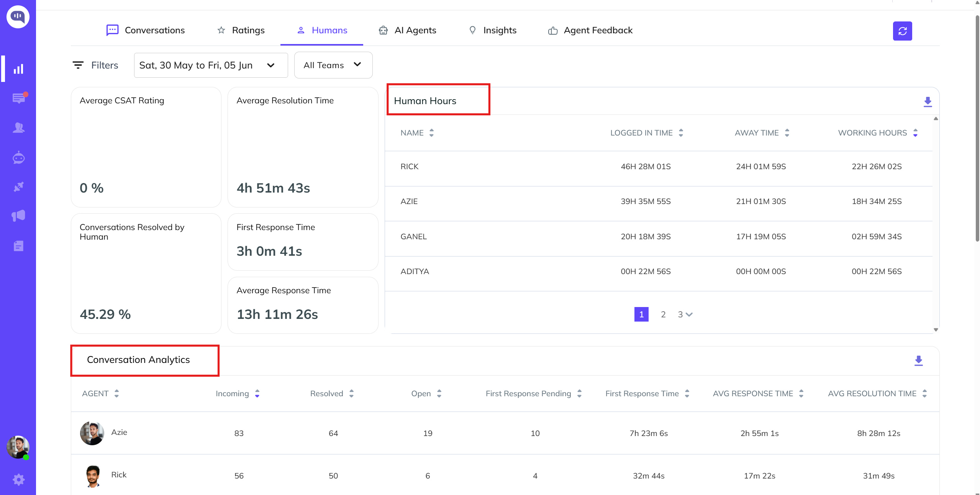Click Azie's avatar in Conversation Analytics
The image size is (980, 495).
tap(92, 433)
